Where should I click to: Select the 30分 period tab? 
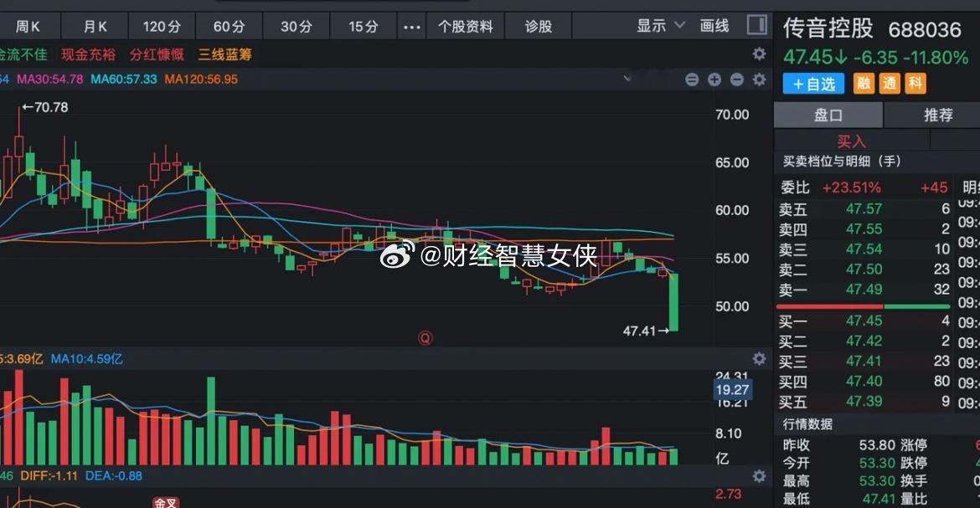(297, 27)
